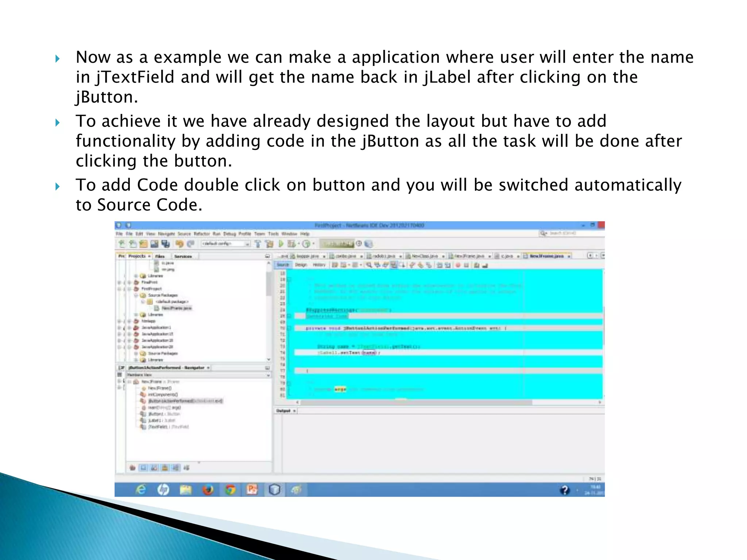Click the red macro record icon
This screenshot has width=747, height=560.
458,265
